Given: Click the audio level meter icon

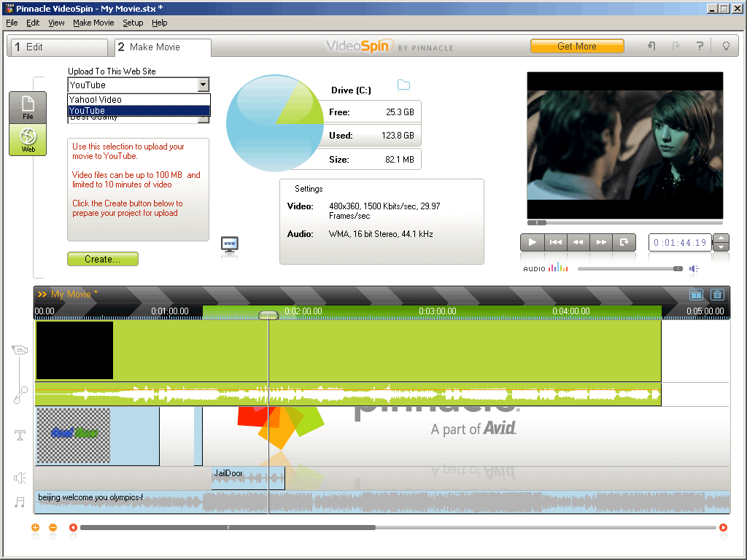Looking at the screenshot, I should [558, 268].
